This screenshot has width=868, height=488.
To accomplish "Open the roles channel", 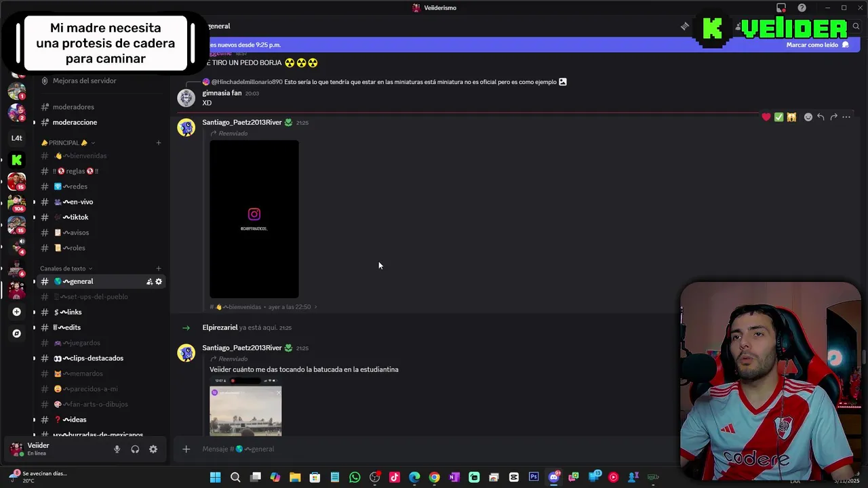I will 99,248.
